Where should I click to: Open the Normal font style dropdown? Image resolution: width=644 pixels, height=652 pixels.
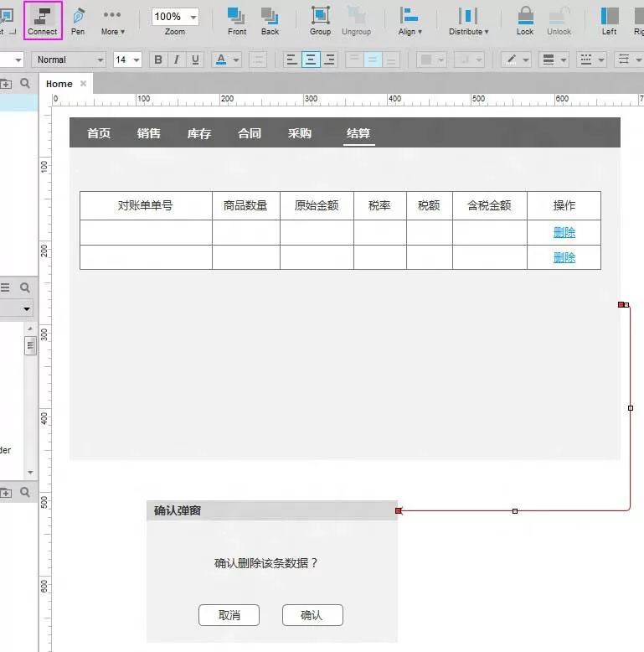69,60
